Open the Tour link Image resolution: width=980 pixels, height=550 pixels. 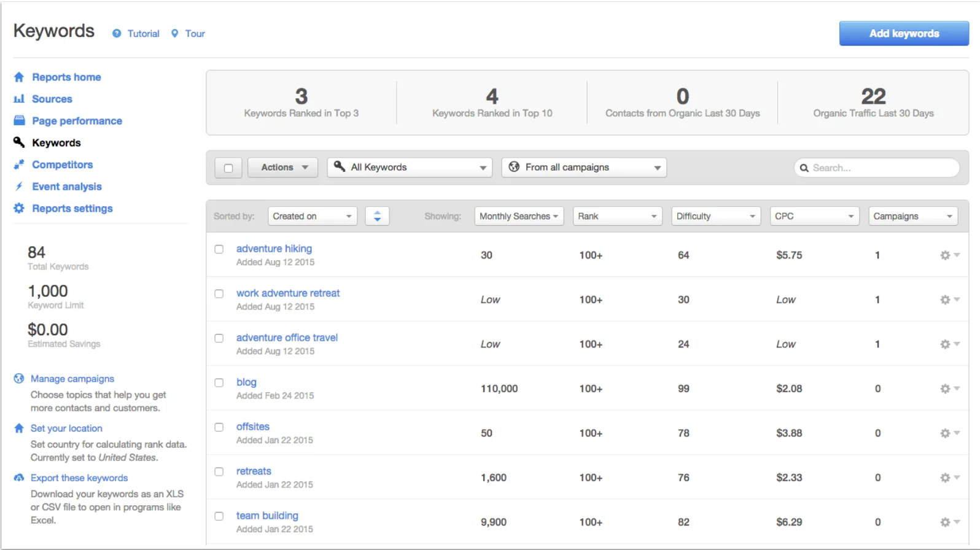coord(195,34)
